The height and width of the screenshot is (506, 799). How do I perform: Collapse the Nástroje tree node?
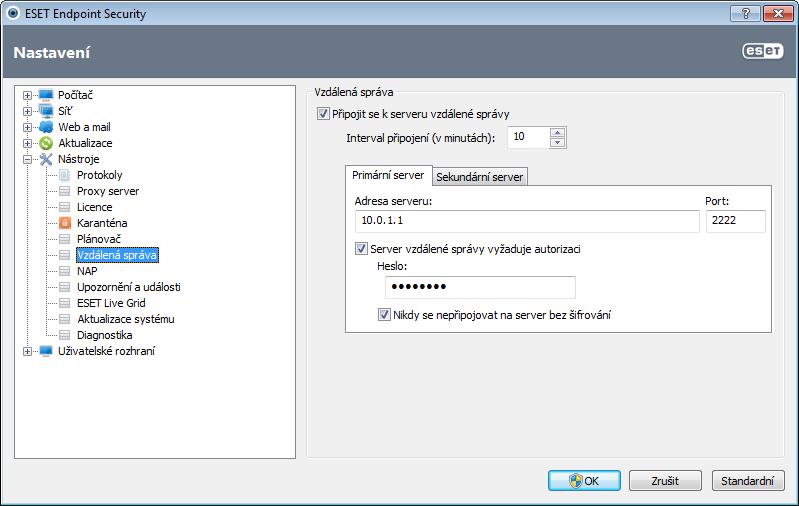pyautogui.click(x=28, y=159)
